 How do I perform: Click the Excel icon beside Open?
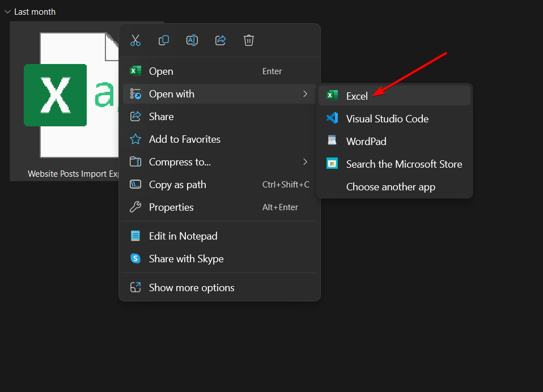(135, 71)
